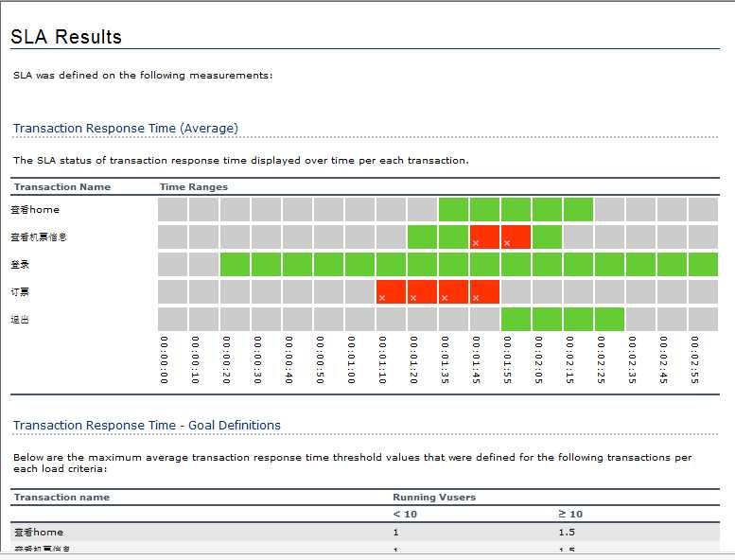
Task: Click the Transaction Response Time (Average) heading
Action: tap(126, 128)
